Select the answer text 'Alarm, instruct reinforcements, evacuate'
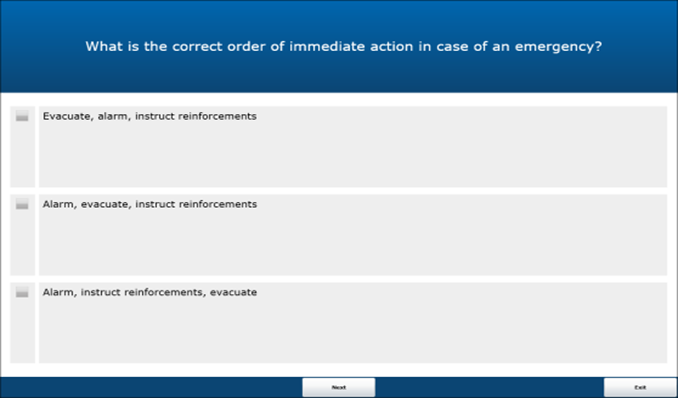 (x=150, y=292)
